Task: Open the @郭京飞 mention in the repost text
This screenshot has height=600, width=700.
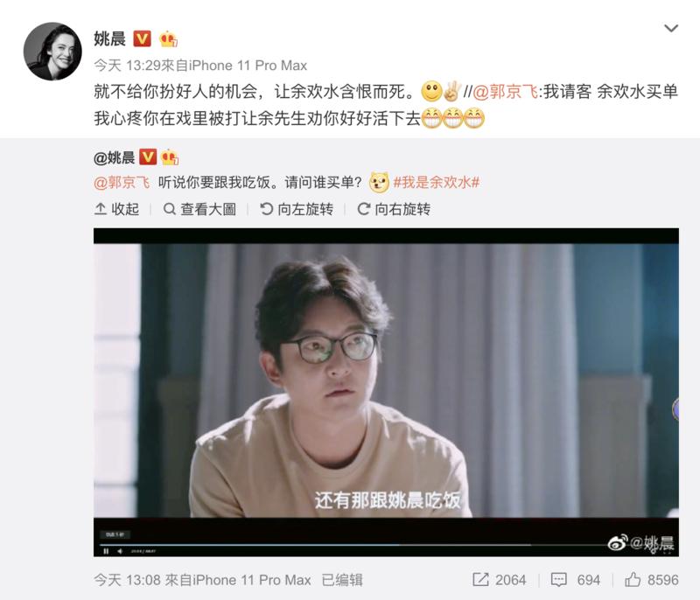Action: pos(505,92)
